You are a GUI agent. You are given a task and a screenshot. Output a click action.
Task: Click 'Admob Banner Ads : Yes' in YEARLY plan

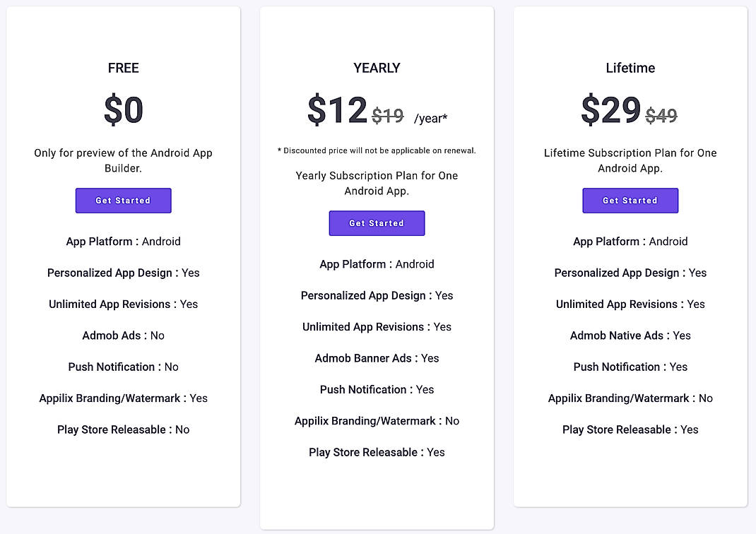click(x=377, y=358)
